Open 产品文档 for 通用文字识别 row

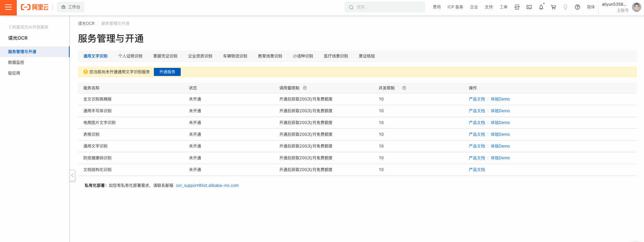coord(477,146)
